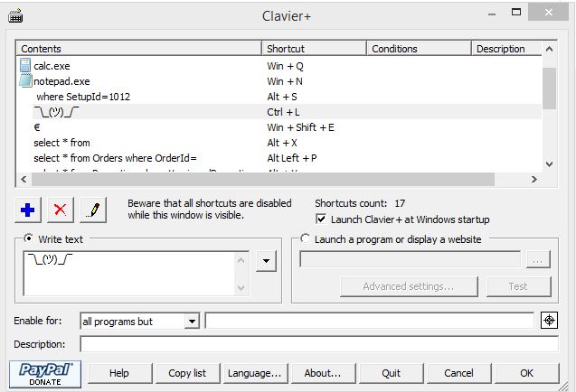Select the 'where SetupId=1012' row
This screenshot has height=392, width=576.
point(279,97)
